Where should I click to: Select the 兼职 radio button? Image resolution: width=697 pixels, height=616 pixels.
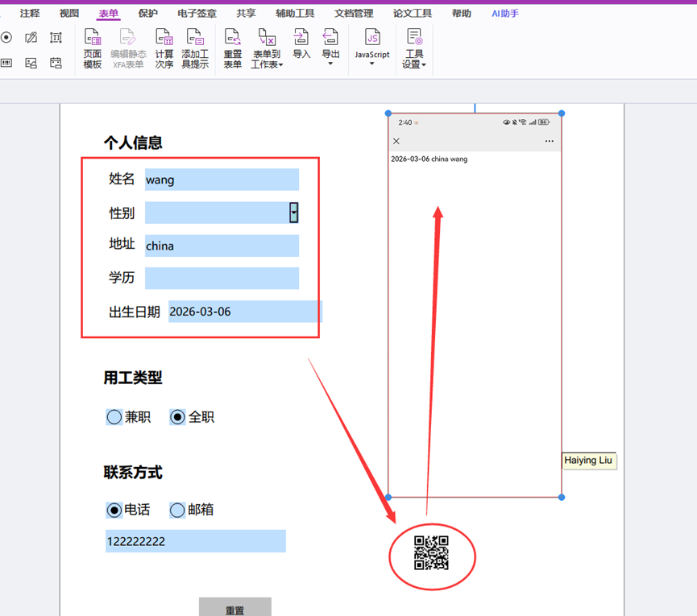pos(114,417)
